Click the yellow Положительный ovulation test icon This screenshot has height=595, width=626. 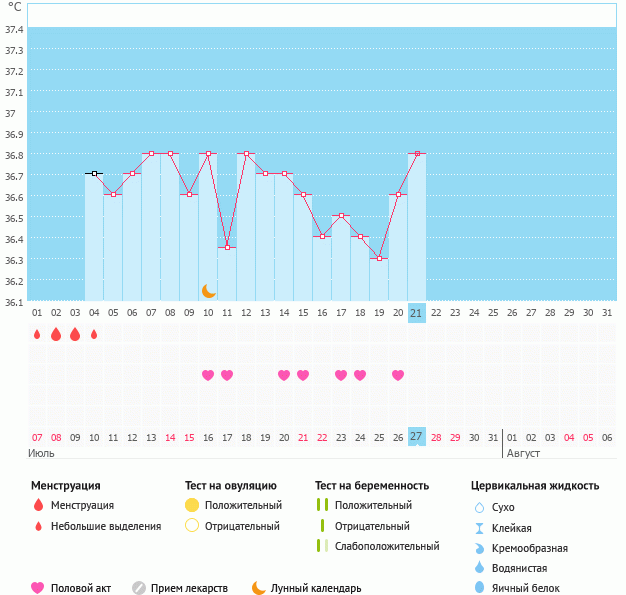pyautogui.click(x=192, y=505)
